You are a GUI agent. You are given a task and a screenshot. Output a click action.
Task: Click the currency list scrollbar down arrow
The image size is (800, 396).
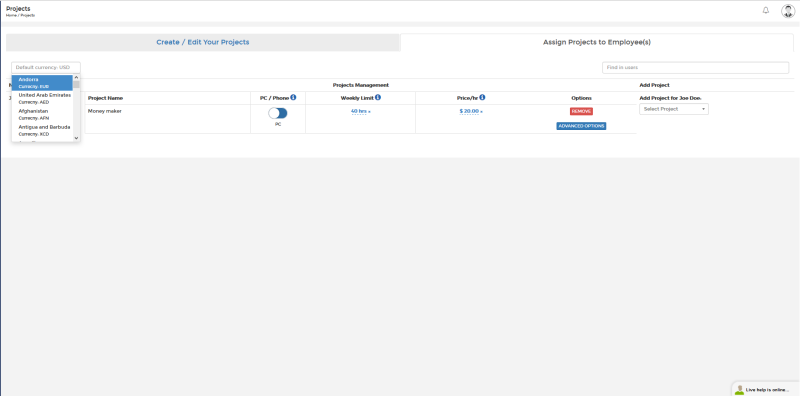(76, 138)
